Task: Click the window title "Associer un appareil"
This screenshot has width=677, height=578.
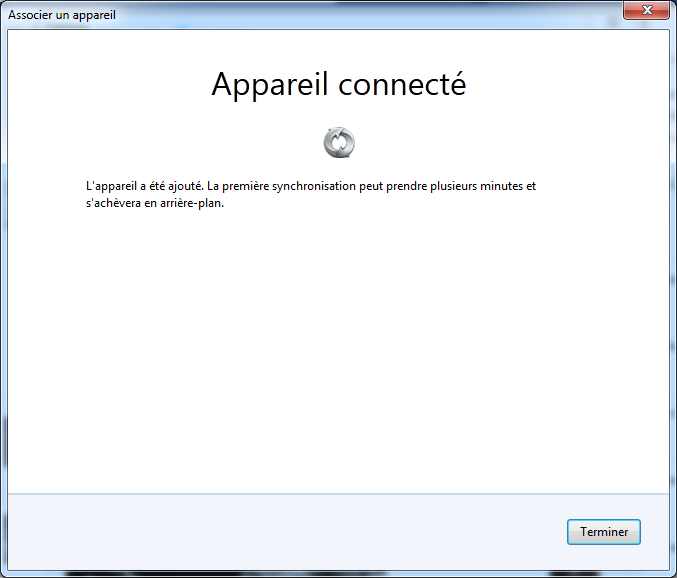Action: click(x=62, y=15)
